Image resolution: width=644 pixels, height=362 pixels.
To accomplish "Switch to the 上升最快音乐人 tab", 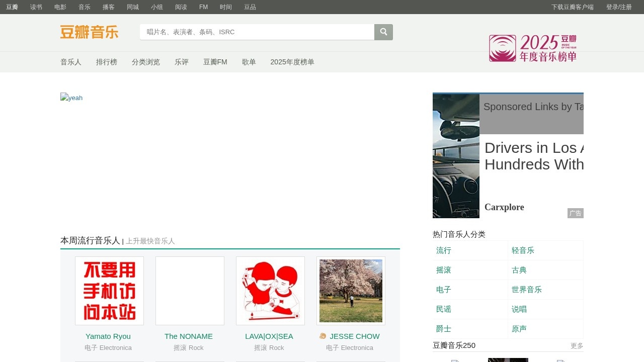I will pyautogui.click(x=150, y=241).
